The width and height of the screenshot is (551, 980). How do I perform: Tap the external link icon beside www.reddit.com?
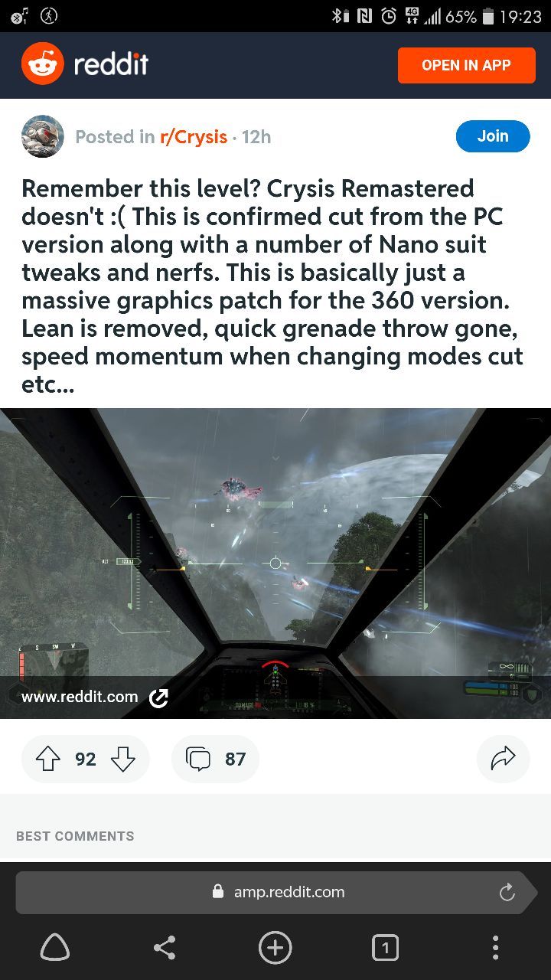point(158,697)
